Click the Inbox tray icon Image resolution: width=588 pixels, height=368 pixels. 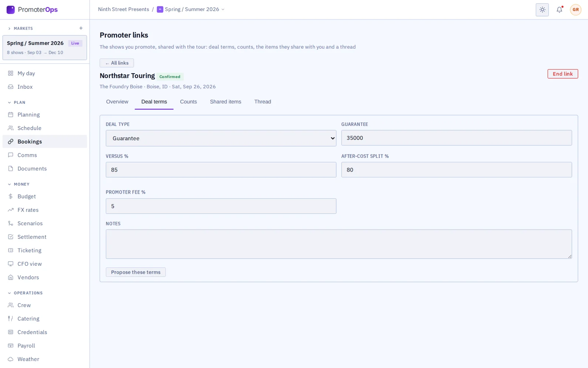(x=11, y=87)
